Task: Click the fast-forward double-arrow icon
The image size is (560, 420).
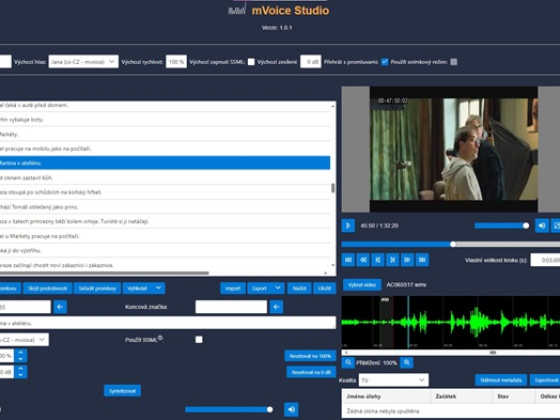Action: [407, 260]
